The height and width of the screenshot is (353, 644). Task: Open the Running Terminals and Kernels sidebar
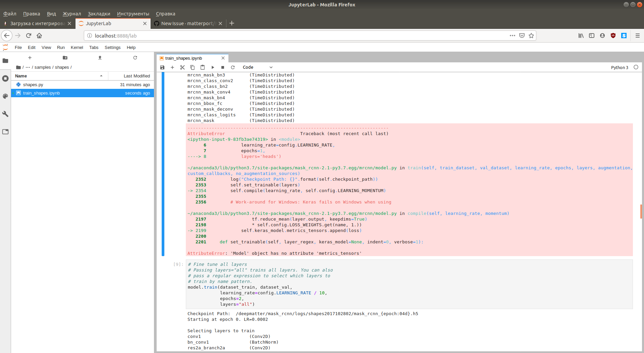click(x=5, y=78)
